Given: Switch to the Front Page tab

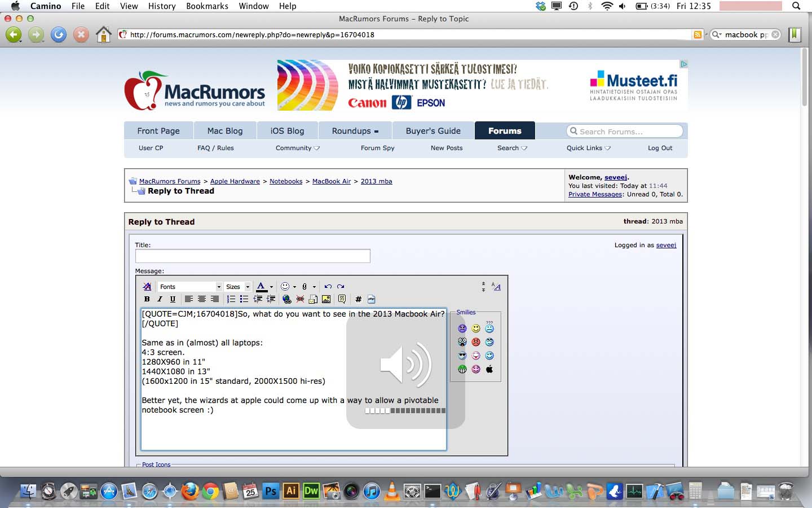Looking at the screenshot, I should point(158,131).
